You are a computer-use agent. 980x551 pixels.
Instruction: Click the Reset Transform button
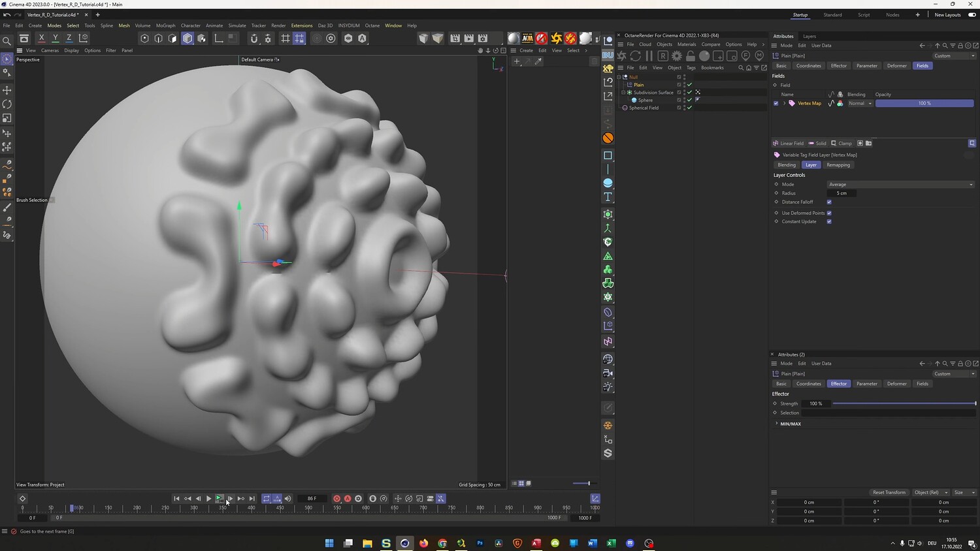tap(889, 492)
